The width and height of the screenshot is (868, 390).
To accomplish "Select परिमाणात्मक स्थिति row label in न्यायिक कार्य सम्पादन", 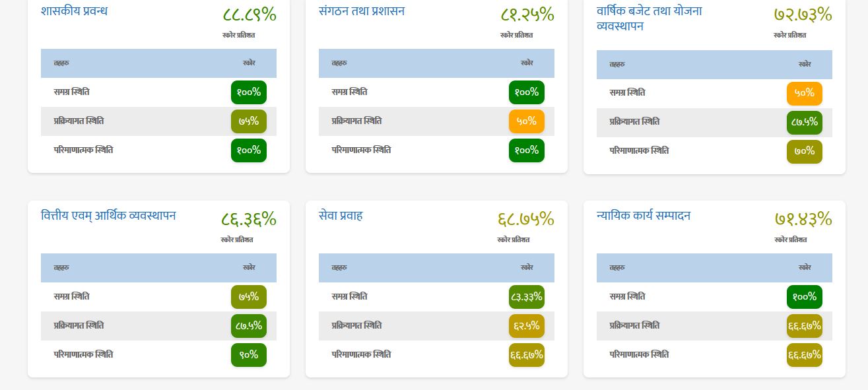I will coord(638,355).
